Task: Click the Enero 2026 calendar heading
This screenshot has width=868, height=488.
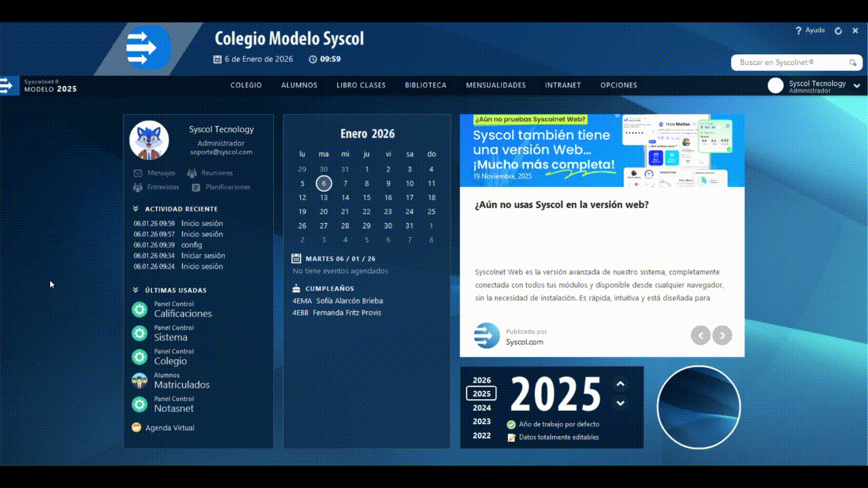Action: click(x=367, y=134)
